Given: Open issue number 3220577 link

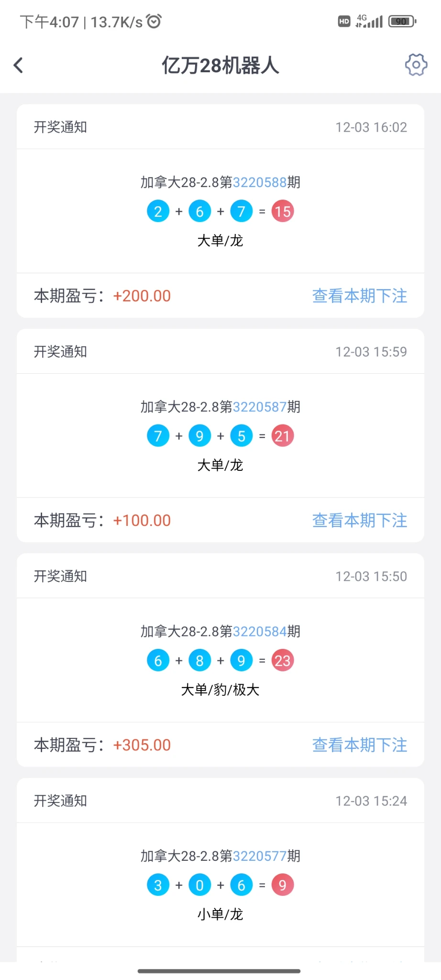Looking at the screenshot, I should pyautogui.click(x=260, y=856).
